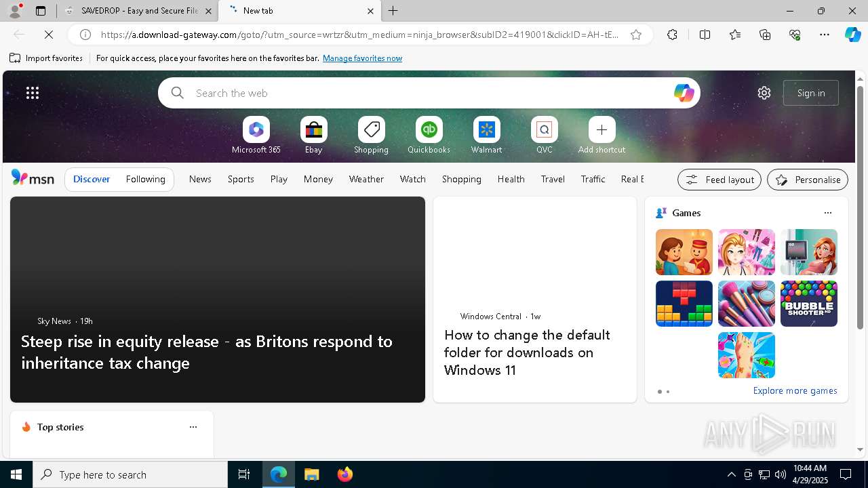Open the Sports menu item
868x488 pixels.
241,179
